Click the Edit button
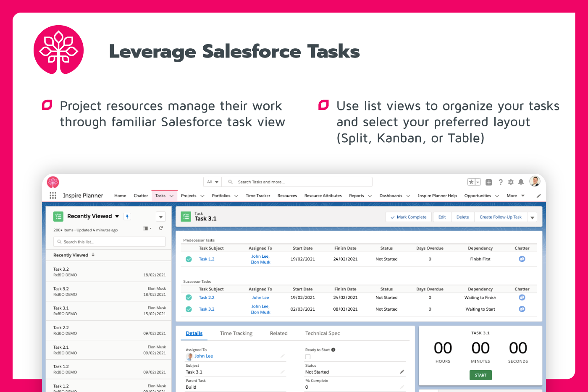 tap(442, 217)
